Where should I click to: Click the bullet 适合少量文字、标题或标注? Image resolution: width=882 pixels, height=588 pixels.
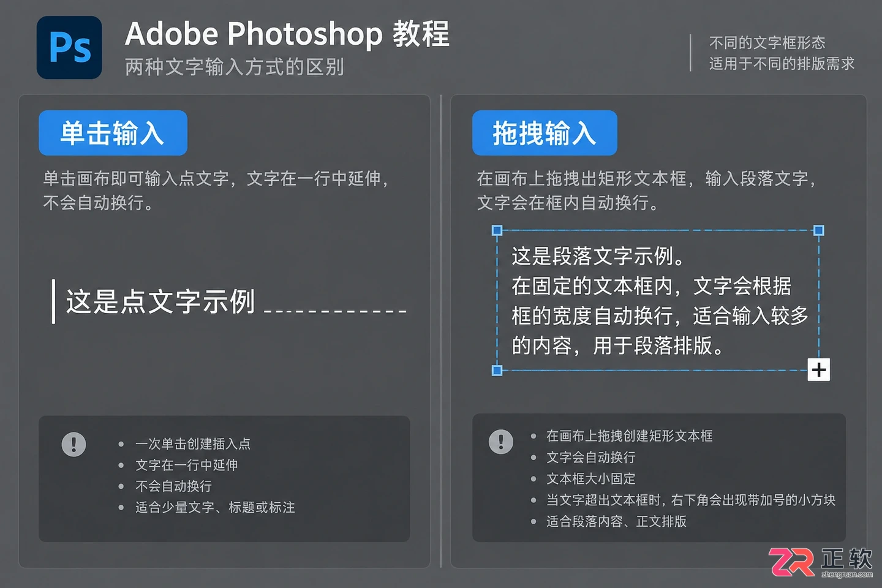215,507
